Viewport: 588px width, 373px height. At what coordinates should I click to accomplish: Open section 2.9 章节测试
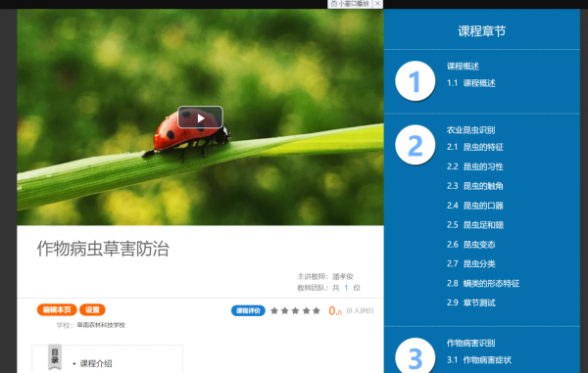click(471, 303)
